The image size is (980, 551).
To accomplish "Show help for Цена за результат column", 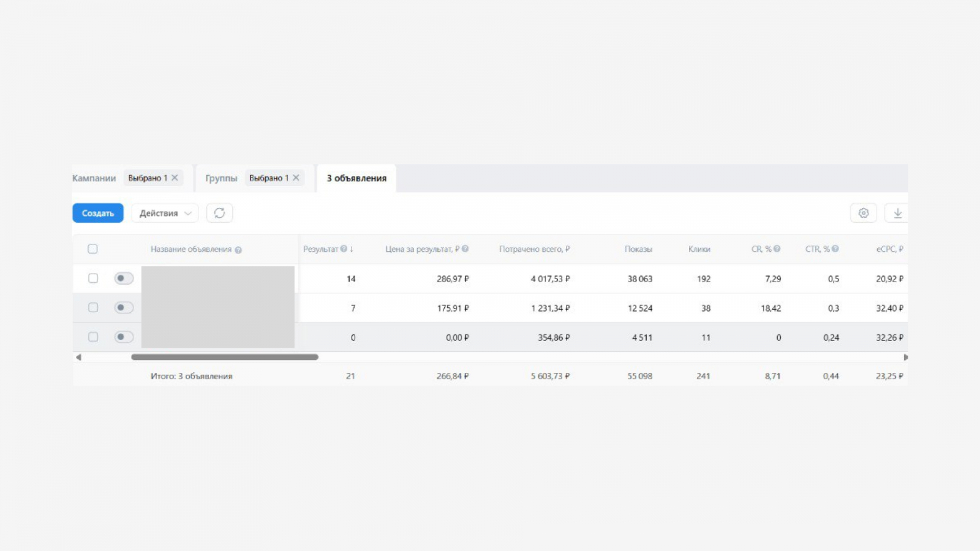I will 466,249.
